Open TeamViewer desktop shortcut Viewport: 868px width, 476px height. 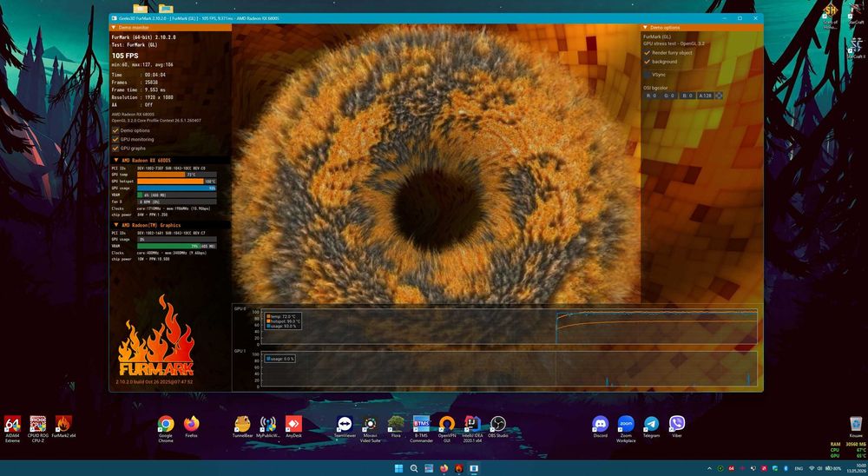(345, 427)
